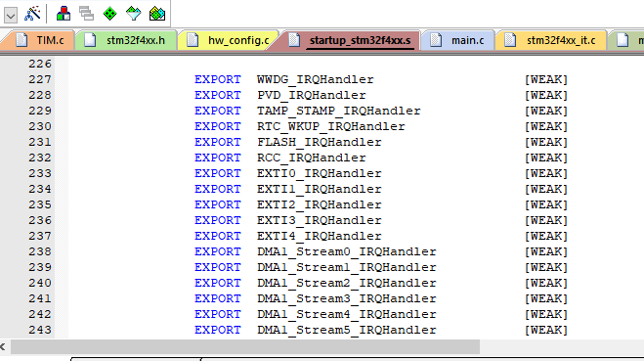This screenshot has height=361, width=644.
Task: Select the startup_stm32f4xx.s tab
Action: [361, 40]
